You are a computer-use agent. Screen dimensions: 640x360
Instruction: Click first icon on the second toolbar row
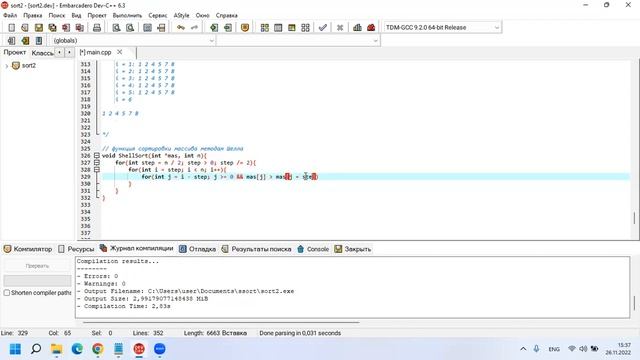point(11,40)
